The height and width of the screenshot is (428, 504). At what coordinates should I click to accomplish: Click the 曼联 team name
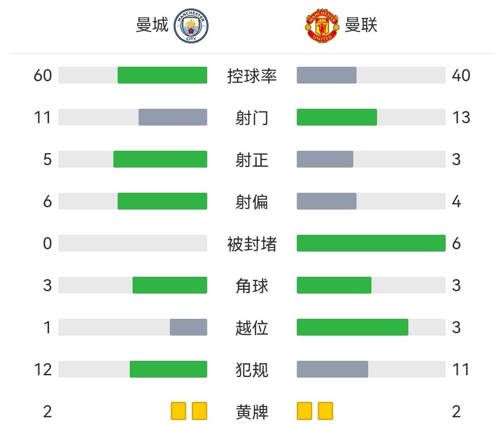361,25
